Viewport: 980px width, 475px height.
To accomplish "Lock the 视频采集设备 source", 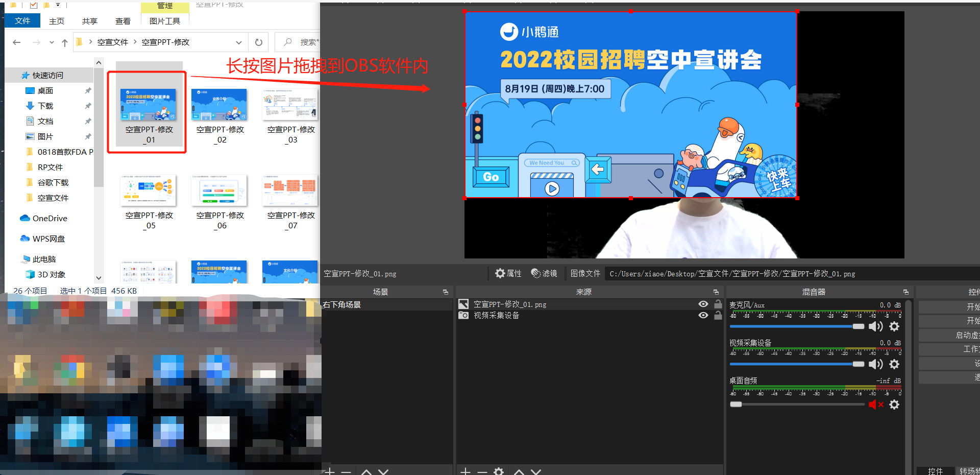I will click(x=718, y=316).
